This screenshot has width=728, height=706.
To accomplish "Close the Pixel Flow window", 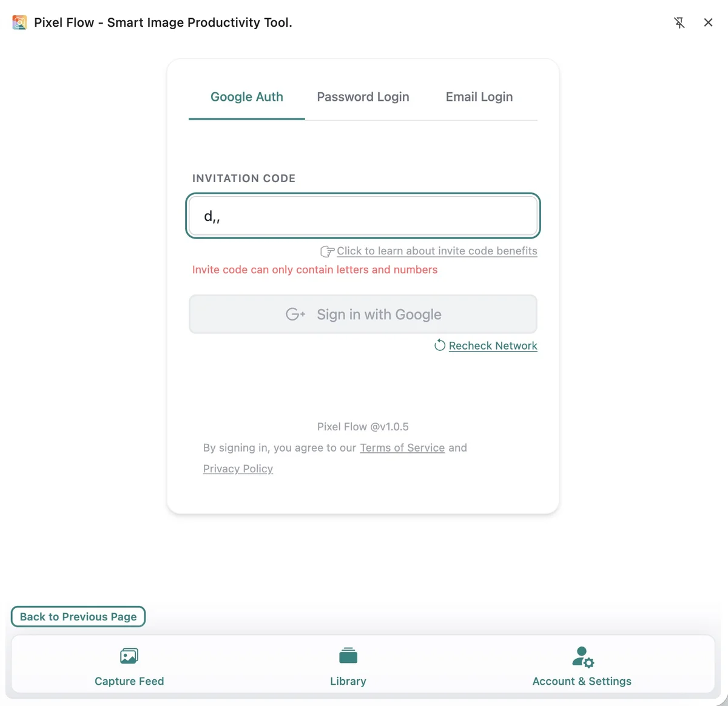I will [x=708, y=22].
